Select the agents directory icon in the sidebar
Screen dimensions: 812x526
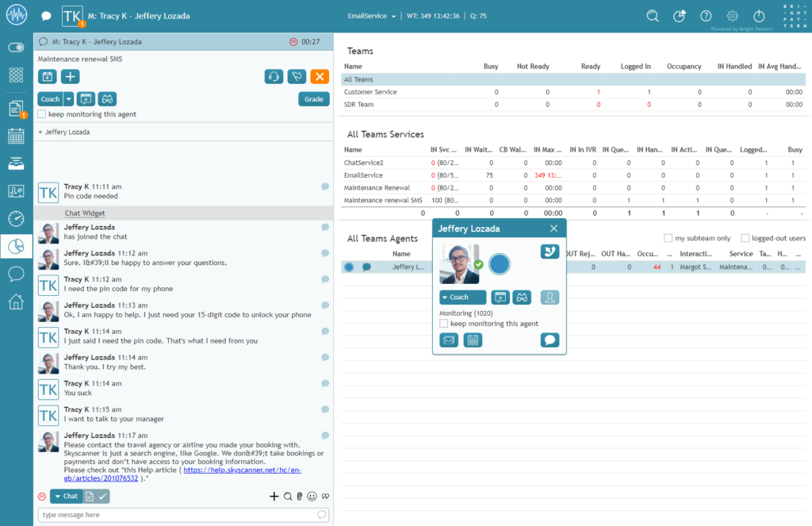[16, 190]
